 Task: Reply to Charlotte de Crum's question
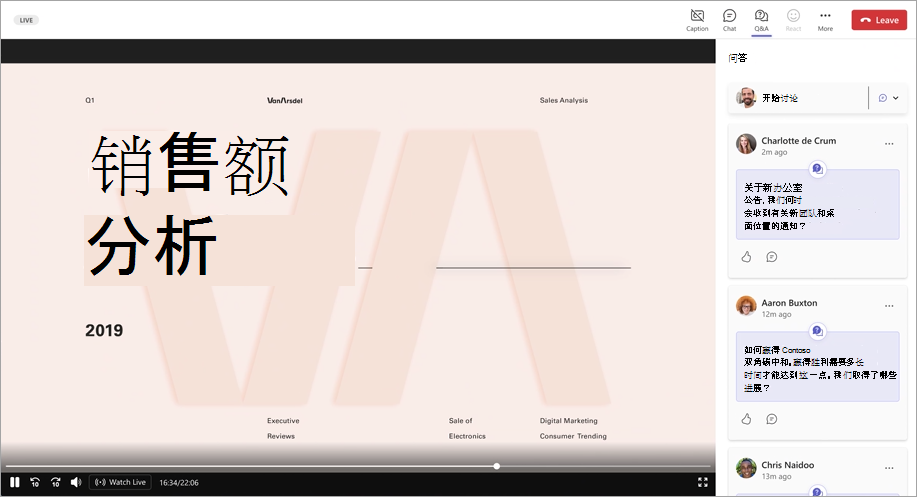point(772,257)
